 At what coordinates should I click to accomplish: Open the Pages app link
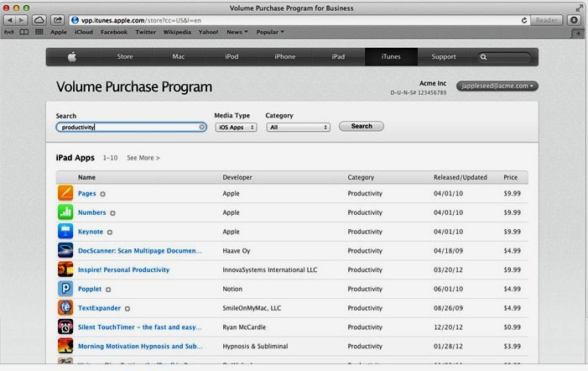(87, 194)
